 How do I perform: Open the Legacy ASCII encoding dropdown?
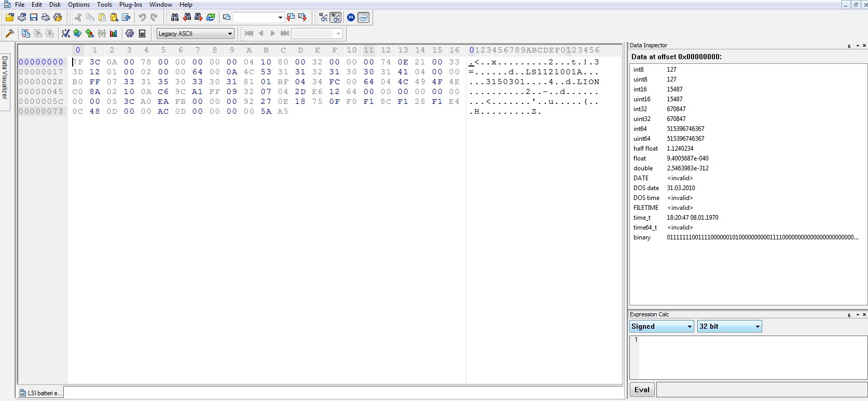pyautogui.click(x=196, y=34)
